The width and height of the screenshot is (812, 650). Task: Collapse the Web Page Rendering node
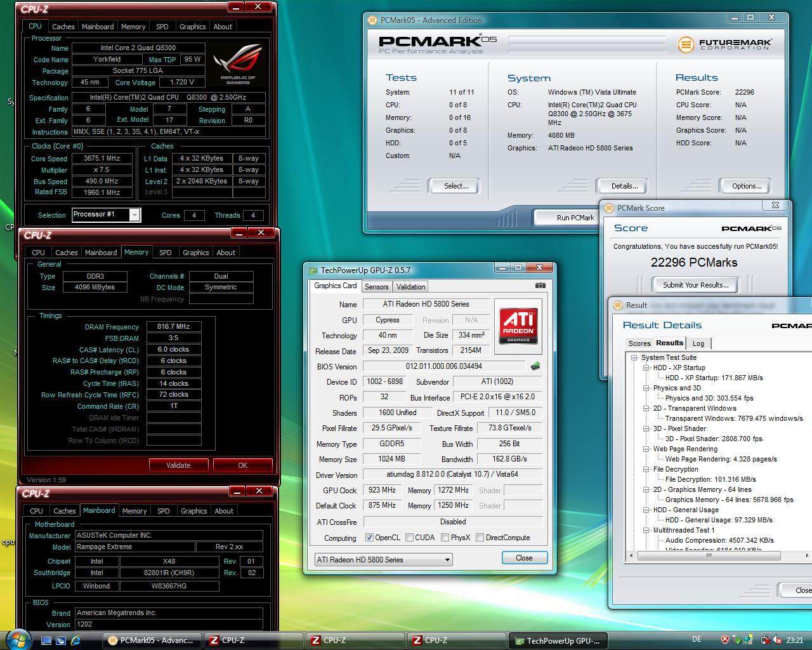tap(646, 449)
